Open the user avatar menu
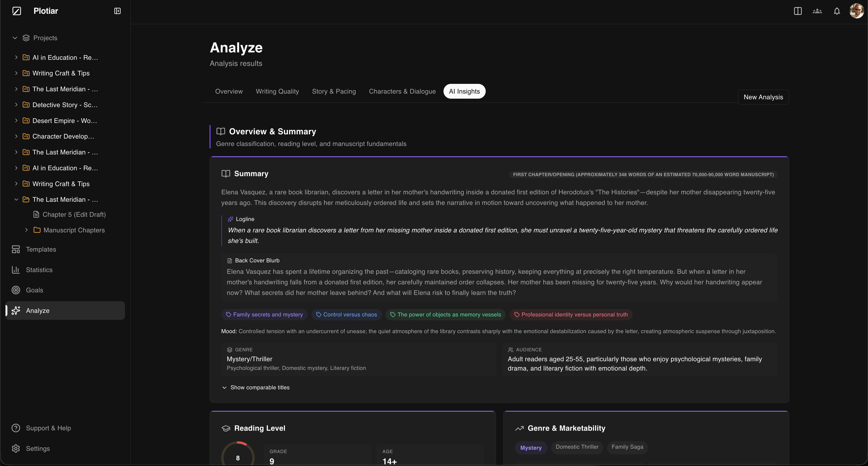 [856, 11]
